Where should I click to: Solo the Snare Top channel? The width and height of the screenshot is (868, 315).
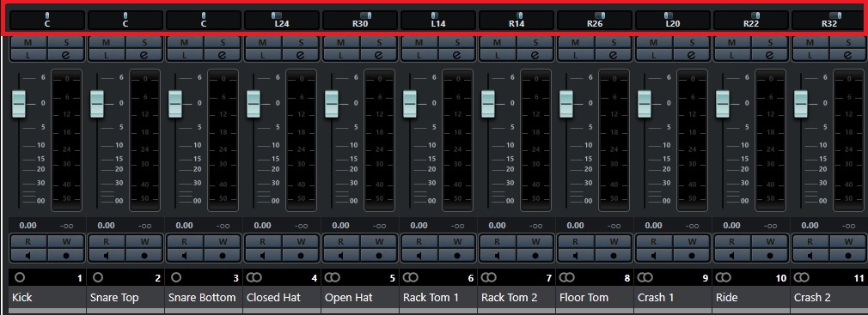(144, 43)
